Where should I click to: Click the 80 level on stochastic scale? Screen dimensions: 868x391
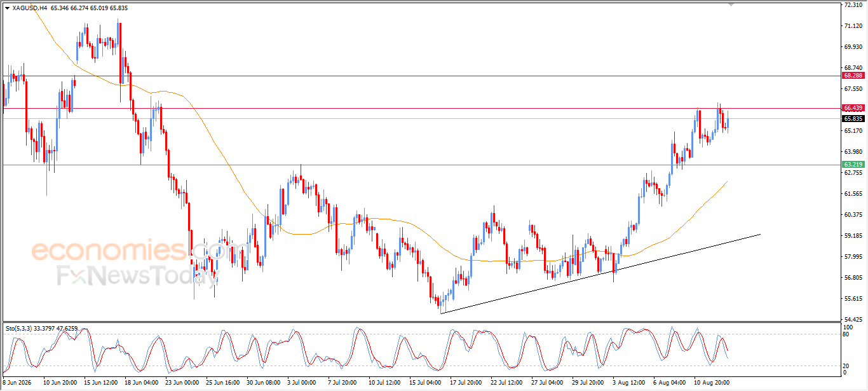(x=847, y=334)
